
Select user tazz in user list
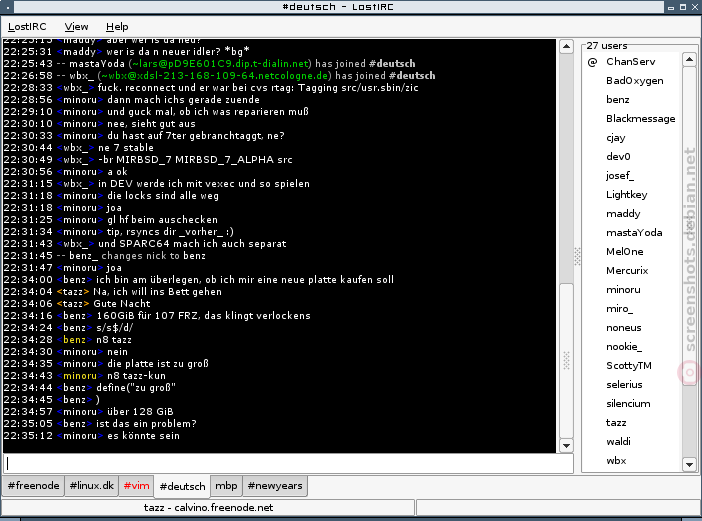pyautogui.click(x=616, y=423)
